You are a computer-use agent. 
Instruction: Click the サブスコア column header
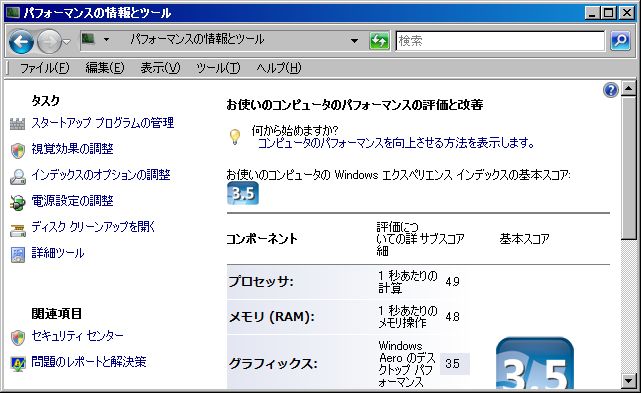(442, 238)
